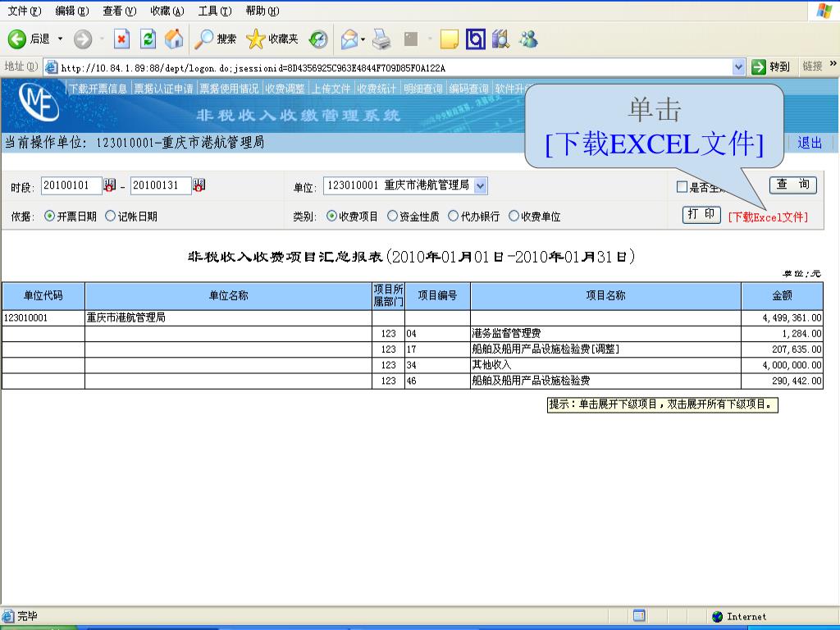Go to the browser Home icon
Viewport: 840px width, 630px height.
click(174, 39)
